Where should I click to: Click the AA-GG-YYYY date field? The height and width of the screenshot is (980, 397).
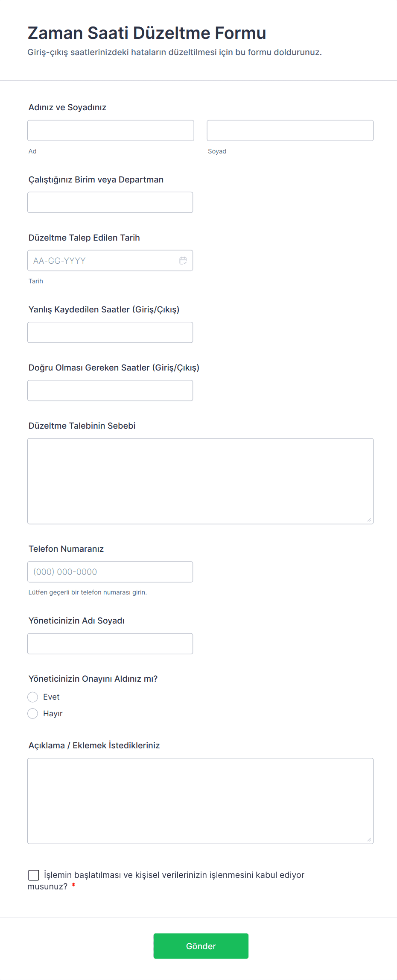click(x=98, y=260)
